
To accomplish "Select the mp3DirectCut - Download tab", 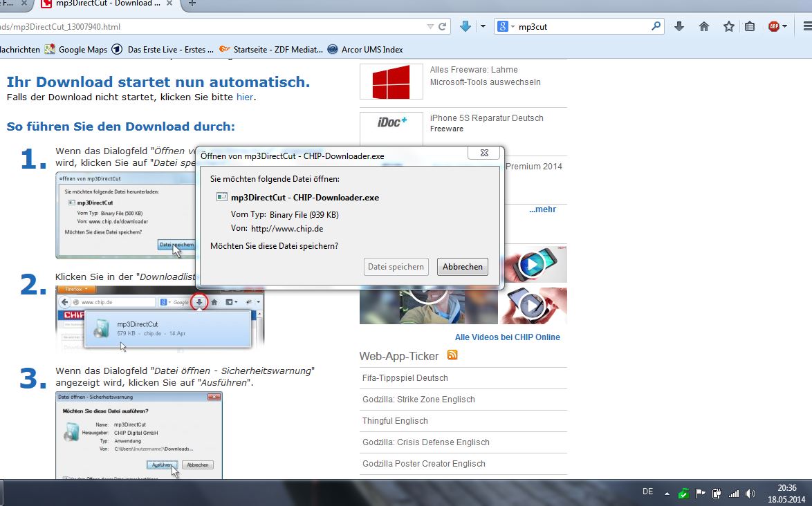I will (x=108, y=3).
